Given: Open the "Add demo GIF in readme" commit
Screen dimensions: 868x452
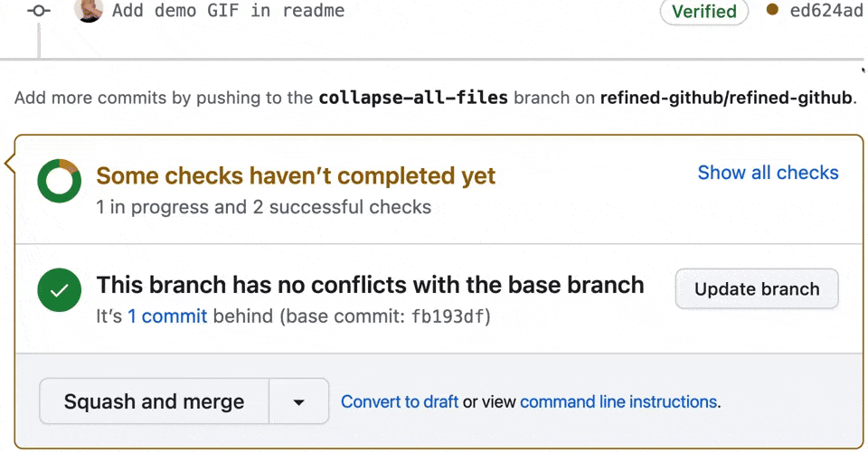Looking at the screenshot, I should [x=228, y=10].
